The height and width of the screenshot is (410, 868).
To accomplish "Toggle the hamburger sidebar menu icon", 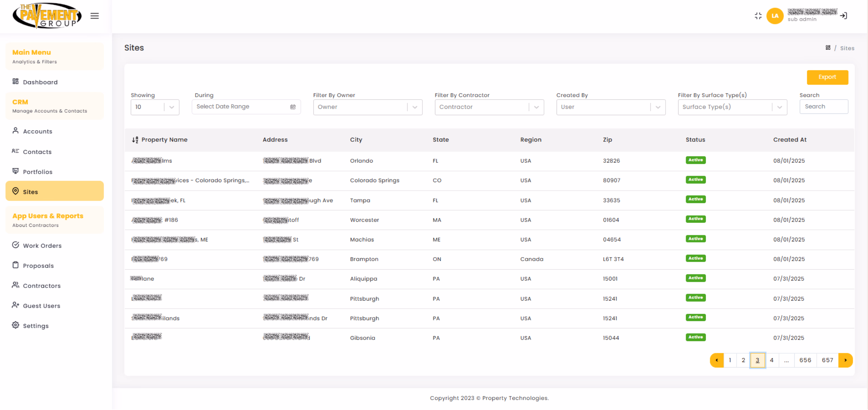I will pyautogui.click(x=94, y=16).
